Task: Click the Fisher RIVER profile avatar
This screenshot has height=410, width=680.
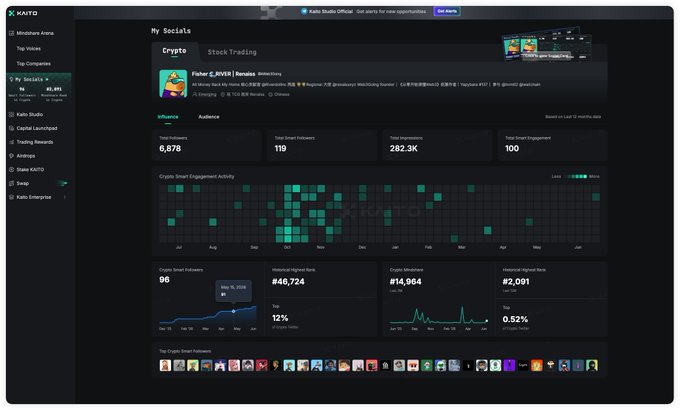Action: [173, 84]
